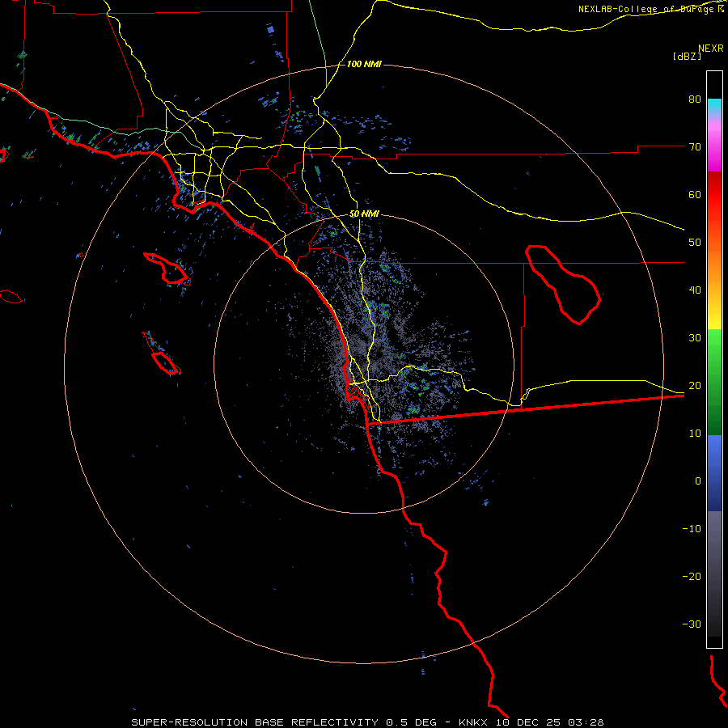Pick the gray segment of the color bar
The height and width of the screenshot is (728, 728).
714,574
